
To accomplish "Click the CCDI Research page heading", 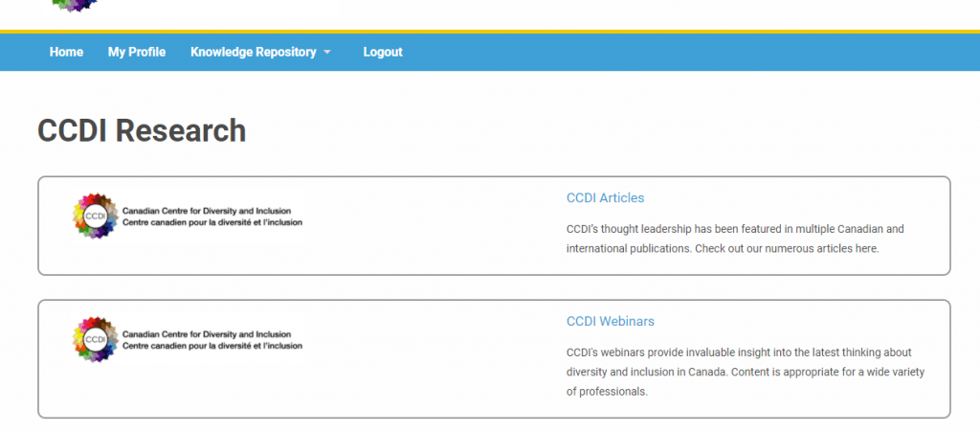I will tap(142, 130).
